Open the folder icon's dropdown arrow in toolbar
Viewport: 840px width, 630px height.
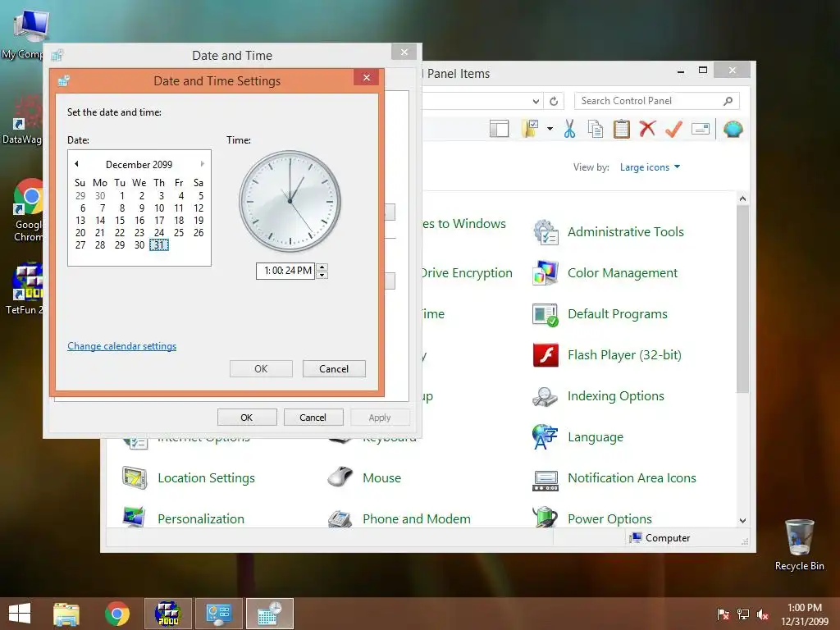pyautogui.click(x=550, y=129)
